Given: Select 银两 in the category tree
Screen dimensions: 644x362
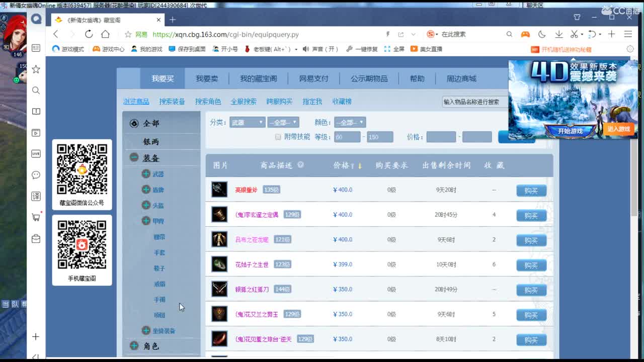Looking at the screenshot, I should tap(151, 142).
